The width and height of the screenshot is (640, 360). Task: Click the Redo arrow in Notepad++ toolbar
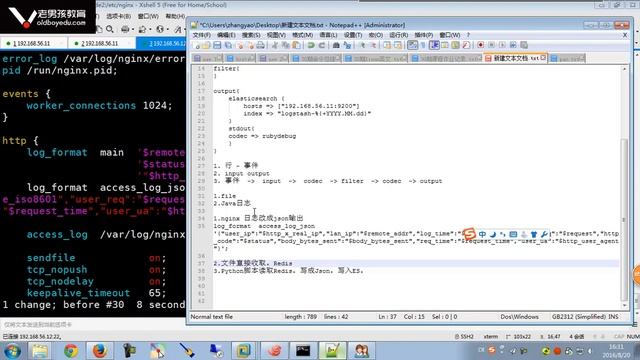point(322,45)
